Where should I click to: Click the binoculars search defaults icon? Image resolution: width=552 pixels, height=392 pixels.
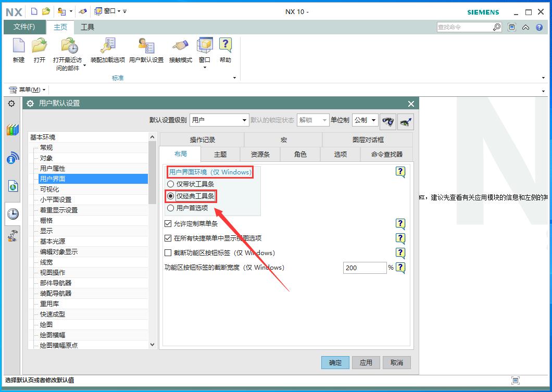[387, 120]
